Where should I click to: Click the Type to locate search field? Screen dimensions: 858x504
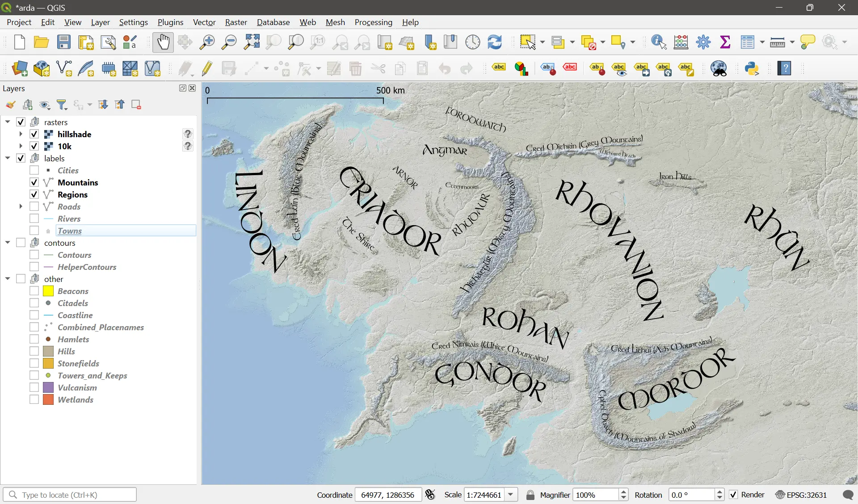tap(70, 495)
